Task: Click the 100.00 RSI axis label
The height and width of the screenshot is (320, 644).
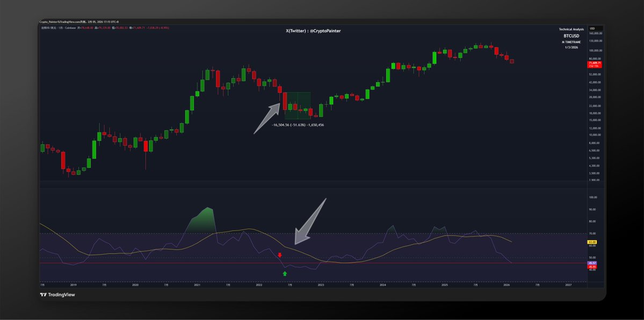Action: [593, 197]
